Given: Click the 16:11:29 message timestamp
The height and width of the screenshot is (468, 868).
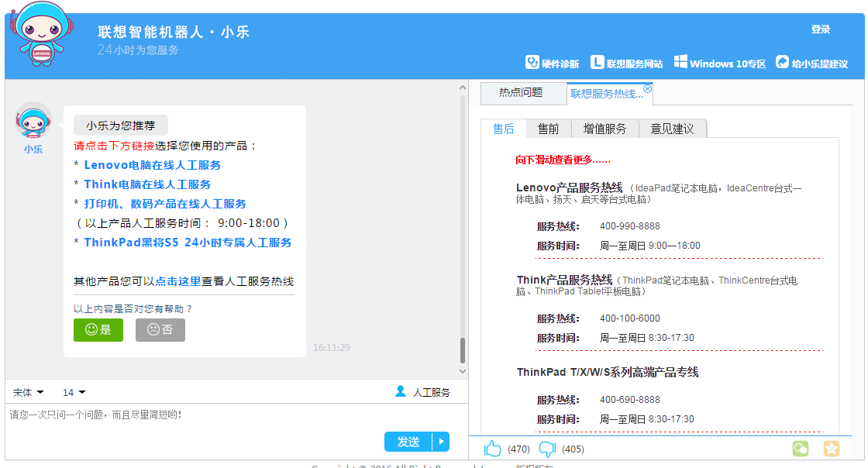Looking at the screenshot, I should [332, 347].
